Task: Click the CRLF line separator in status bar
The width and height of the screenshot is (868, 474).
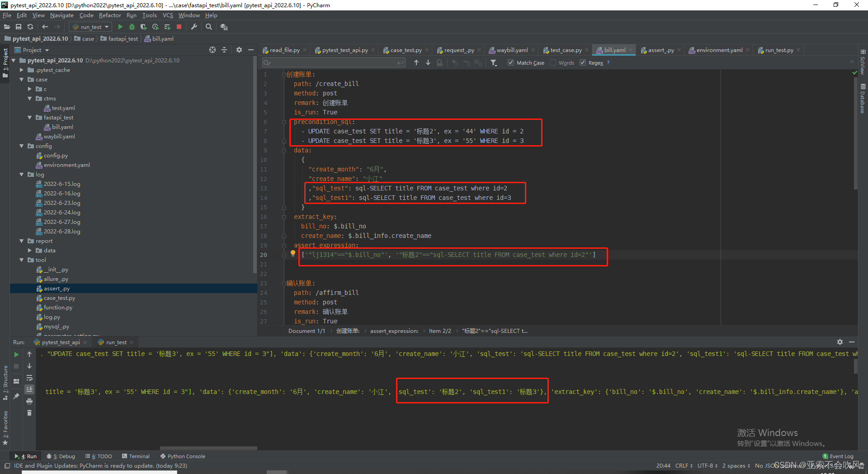Action: 684,466
